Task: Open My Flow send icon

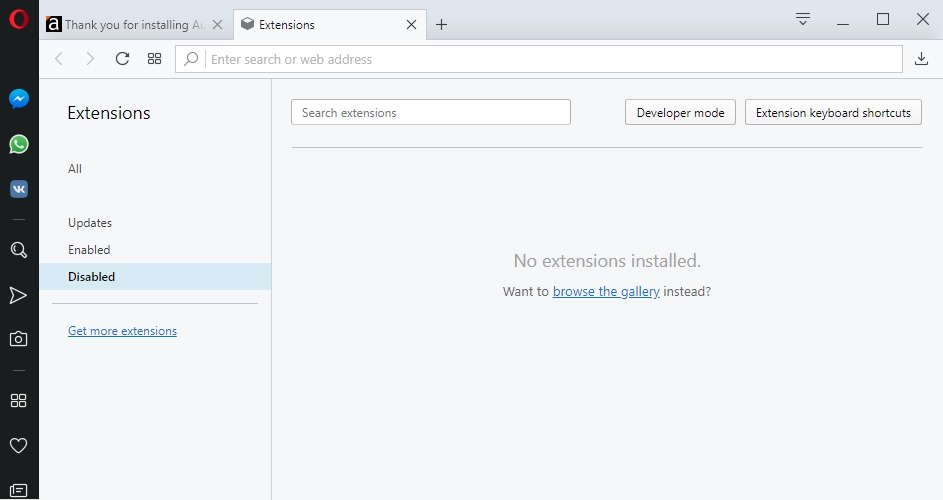Action: coord(19,295)
